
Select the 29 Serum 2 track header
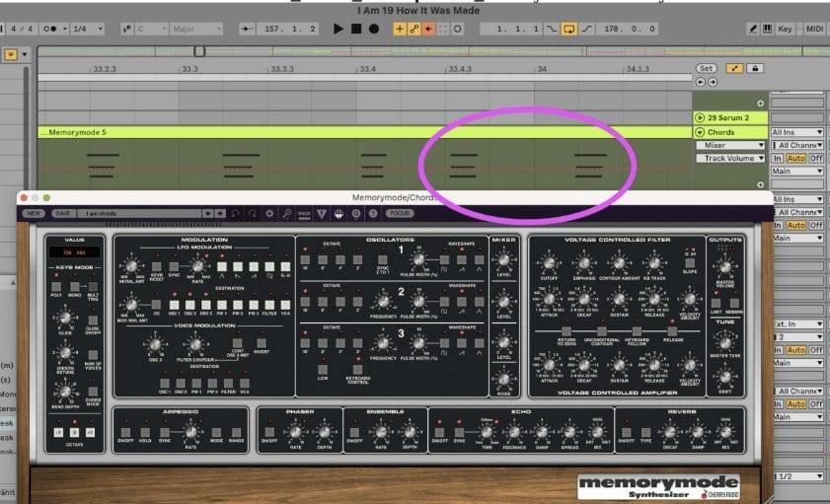click(x=730, y=118)
